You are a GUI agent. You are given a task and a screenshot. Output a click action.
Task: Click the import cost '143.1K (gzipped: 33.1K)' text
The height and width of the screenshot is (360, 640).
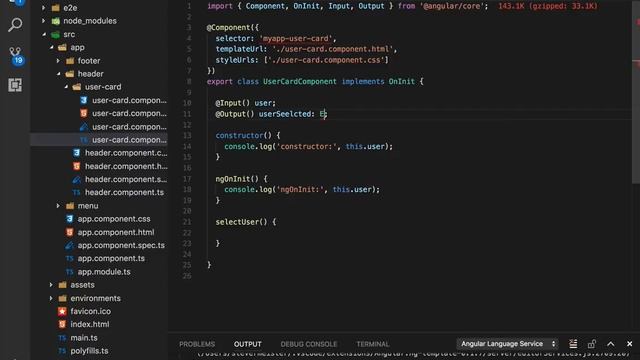coord(548,6)
